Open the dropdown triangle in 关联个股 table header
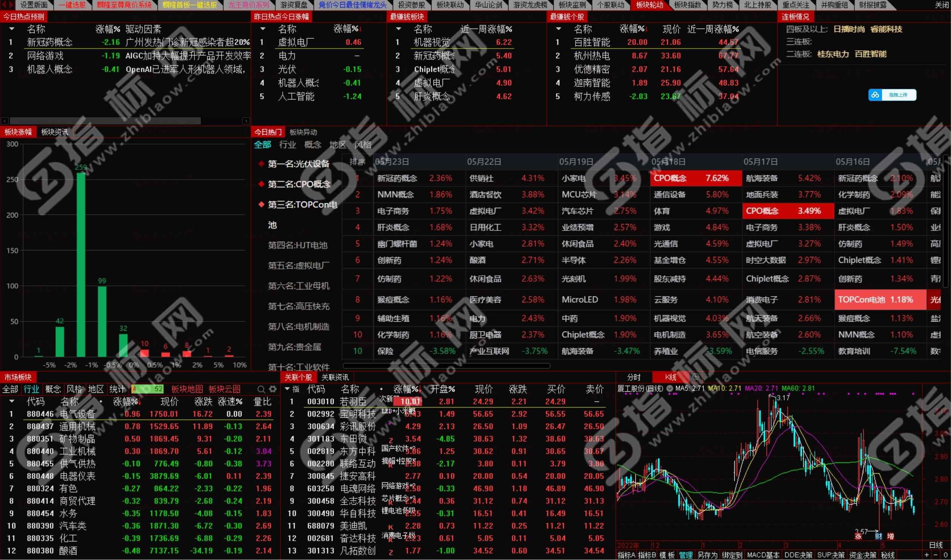This screenshot has width=951, height=560. (x=288, y=389)
